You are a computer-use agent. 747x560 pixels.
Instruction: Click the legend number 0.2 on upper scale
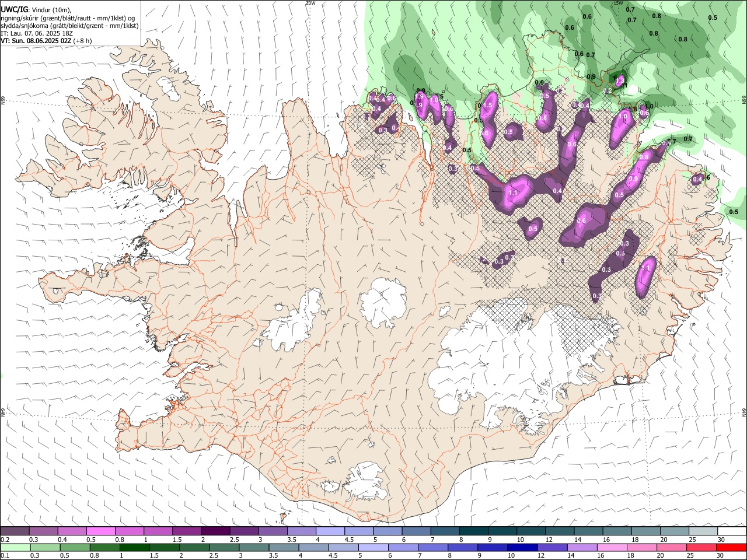(x=5, y=540)
